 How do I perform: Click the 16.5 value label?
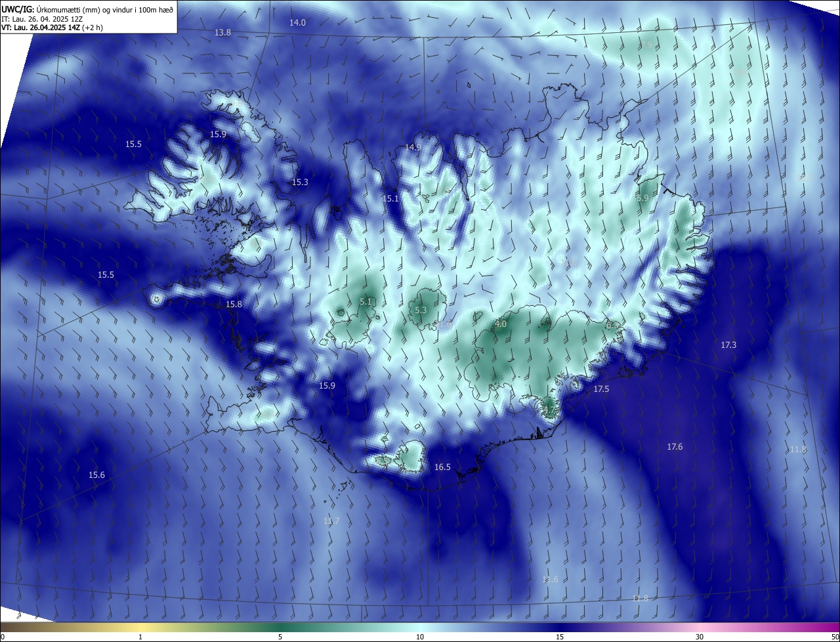click(x=442, y=467)
